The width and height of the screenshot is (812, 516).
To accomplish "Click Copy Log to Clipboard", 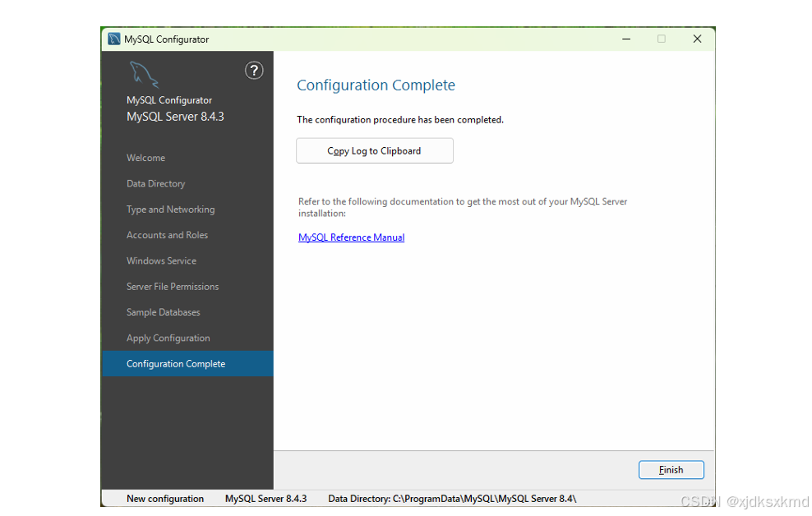I will click(x=374, y=150).
